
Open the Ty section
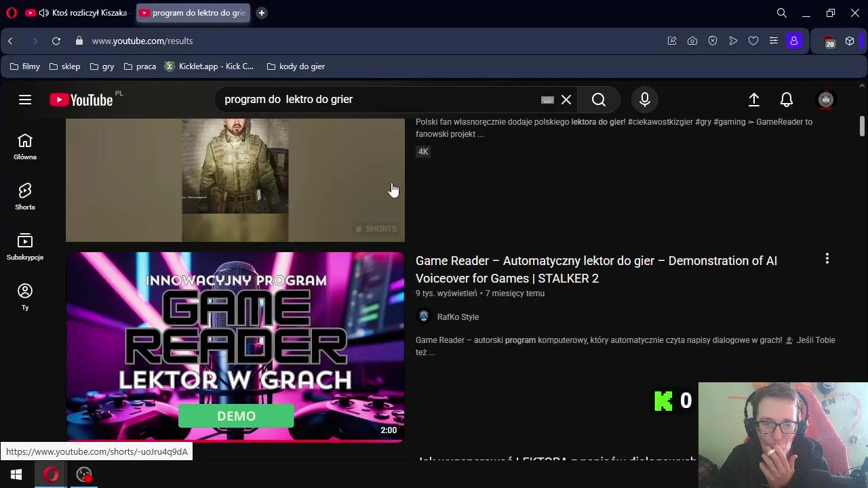coord(25,298)
